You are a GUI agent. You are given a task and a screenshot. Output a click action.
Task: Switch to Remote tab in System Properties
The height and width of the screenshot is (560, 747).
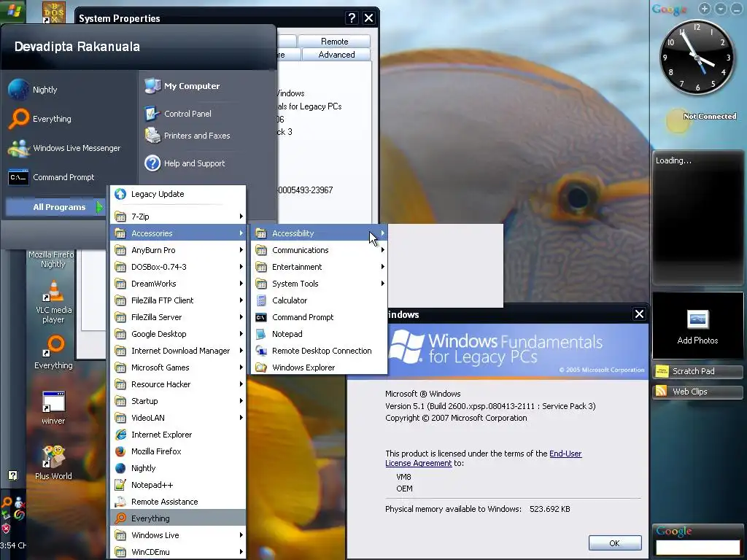click(x=334, y=42)
